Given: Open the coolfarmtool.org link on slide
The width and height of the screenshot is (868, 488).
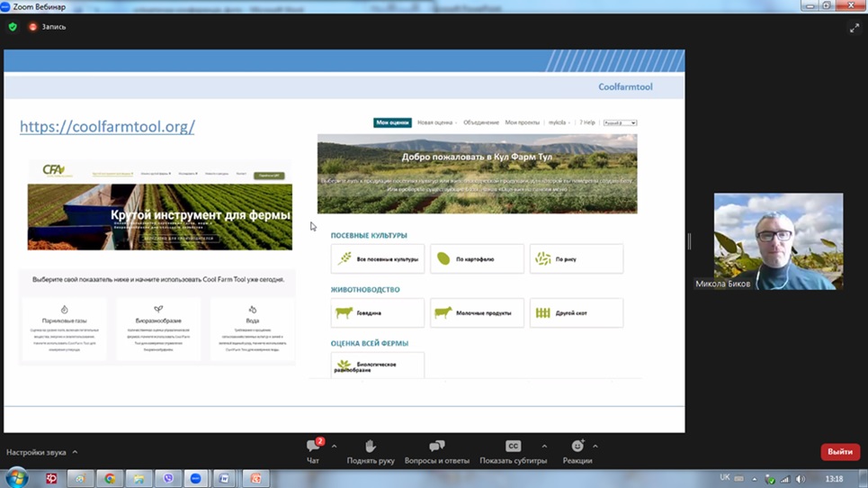Looking at the screenshot, I should click(107, 126).
